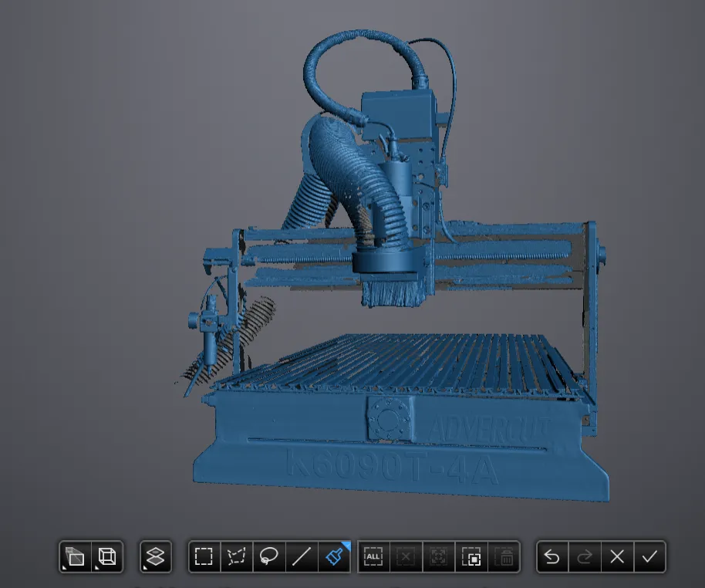Pick the line selection tool
The height and width of the screenshot is (588, 705).
(x=302, y=556)
